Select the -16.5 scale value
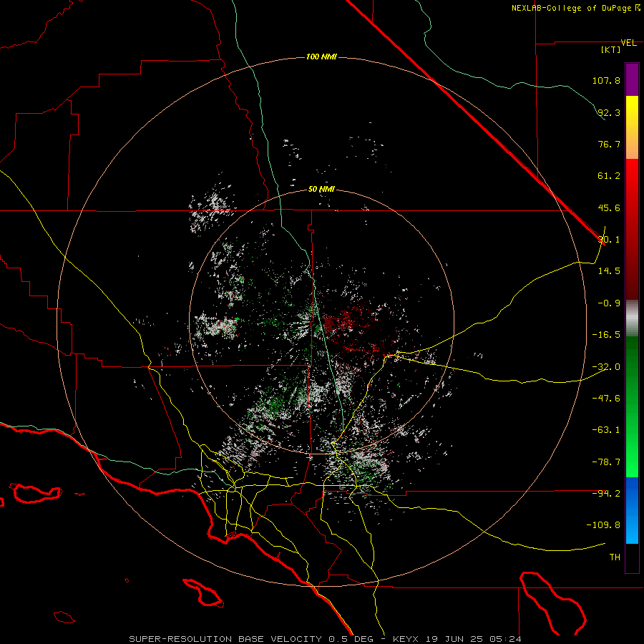Viewport: 644px width, 644px height. [606, 335]
